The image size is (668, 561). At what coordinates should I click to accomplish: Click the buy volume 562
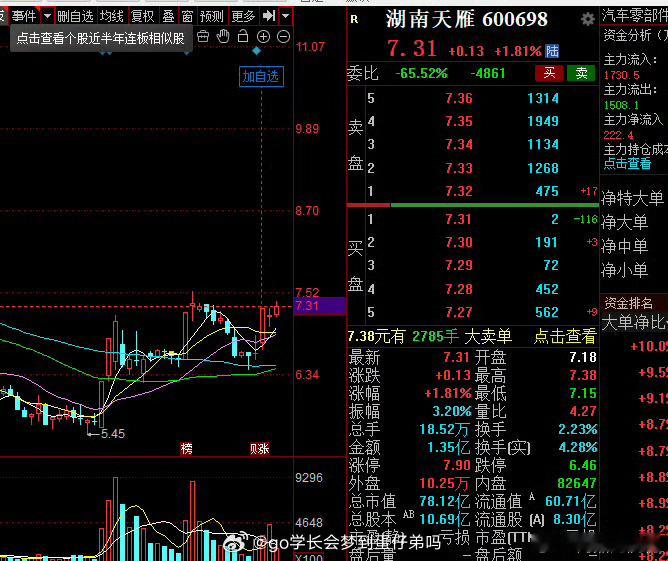pyautogui.click(x=547, y=312)
